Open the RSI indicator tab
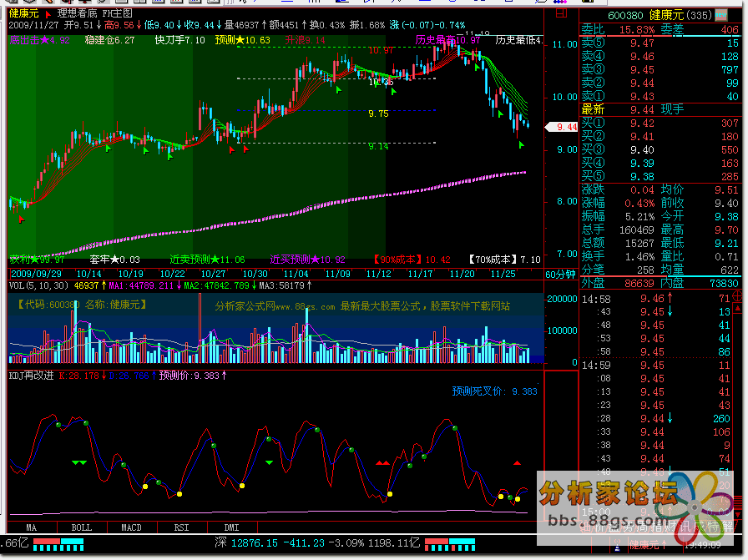Screen dimensions: 748x560 (181, 527)
